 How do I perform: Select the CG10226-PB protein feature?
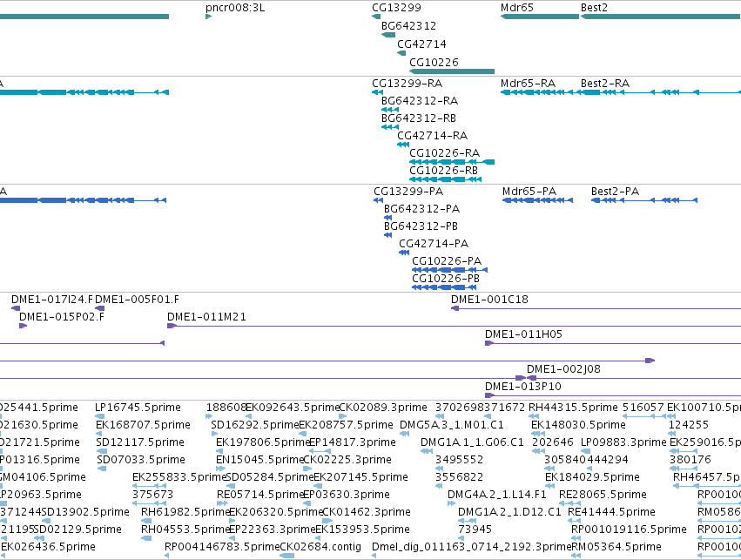pos(444,287)
